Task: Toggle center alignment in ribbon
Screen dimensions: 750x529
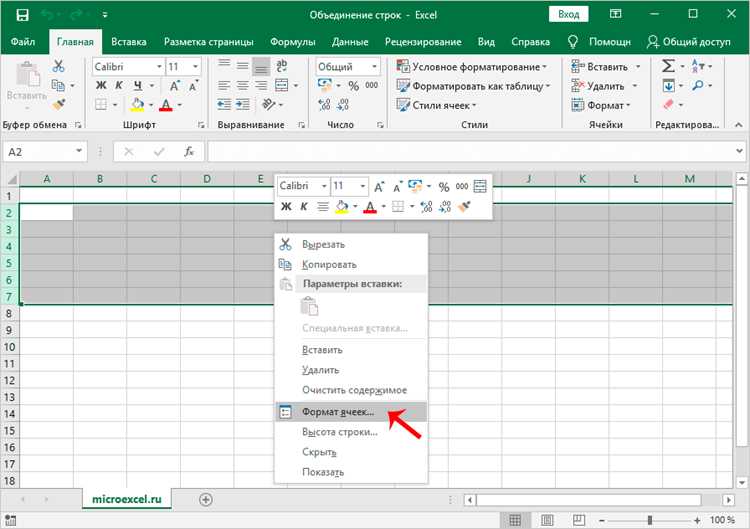Action: [243, 85]
